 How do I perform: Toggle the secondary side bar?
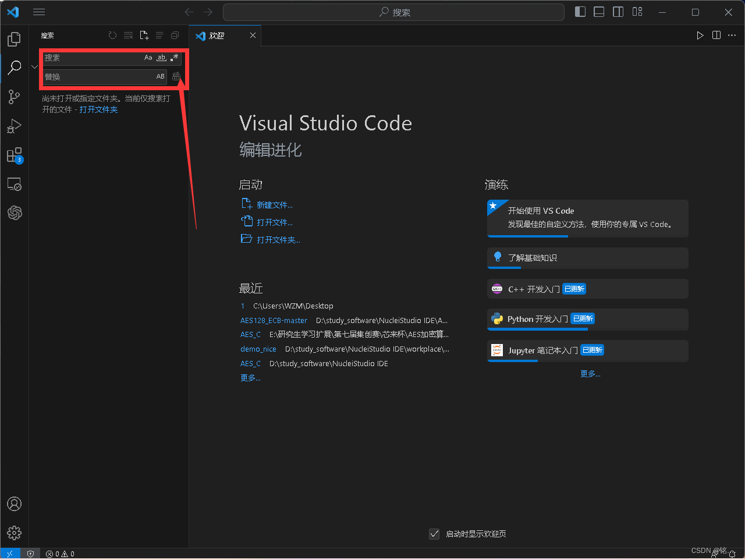pos(619,12)
